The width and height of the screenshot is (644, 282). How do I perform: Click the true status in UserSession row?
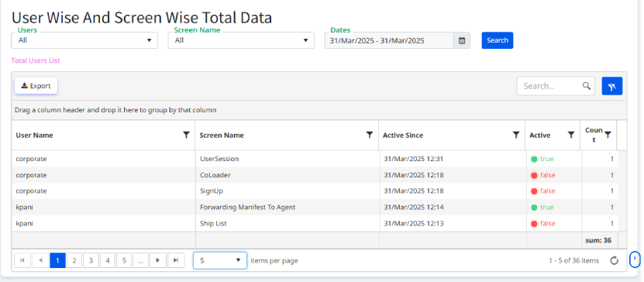542,159
